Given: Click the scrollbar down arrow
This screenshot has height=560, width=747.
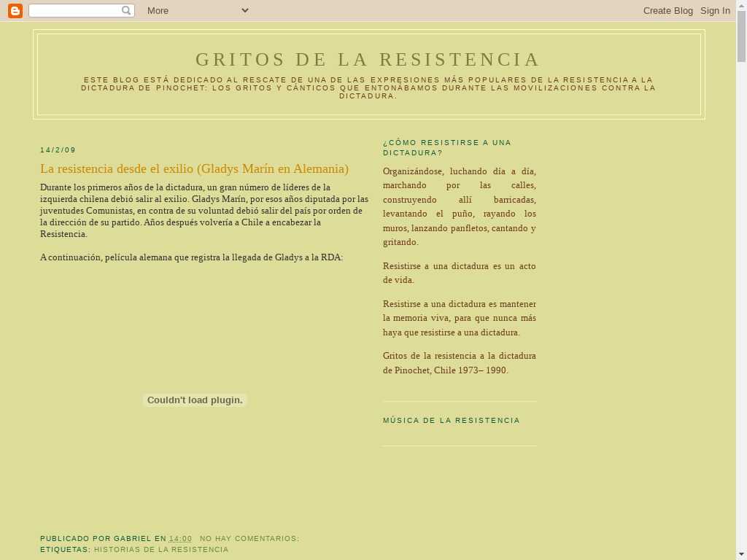Looking at the screenshot, I should tap(741, 553).
